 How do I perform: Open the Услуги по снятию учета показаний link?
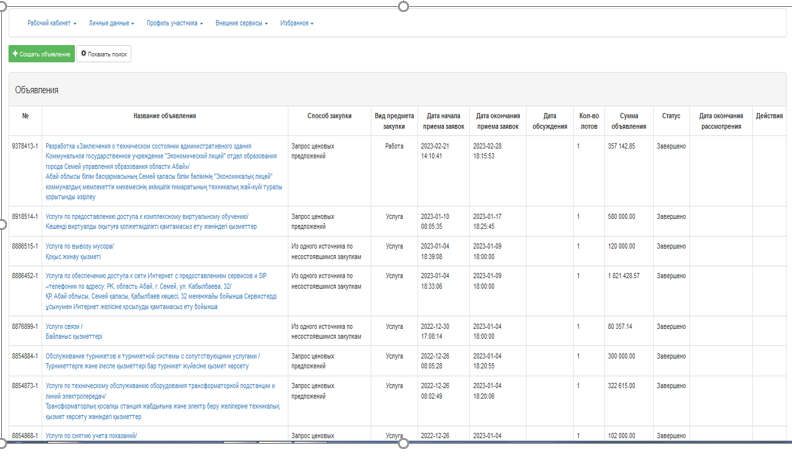(x=91, y=436)
